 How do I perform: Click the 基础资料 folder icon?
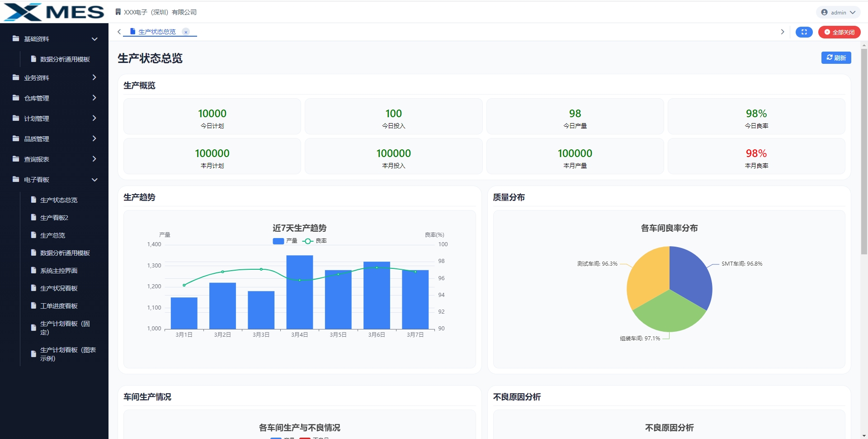click(x=16, y=38)
